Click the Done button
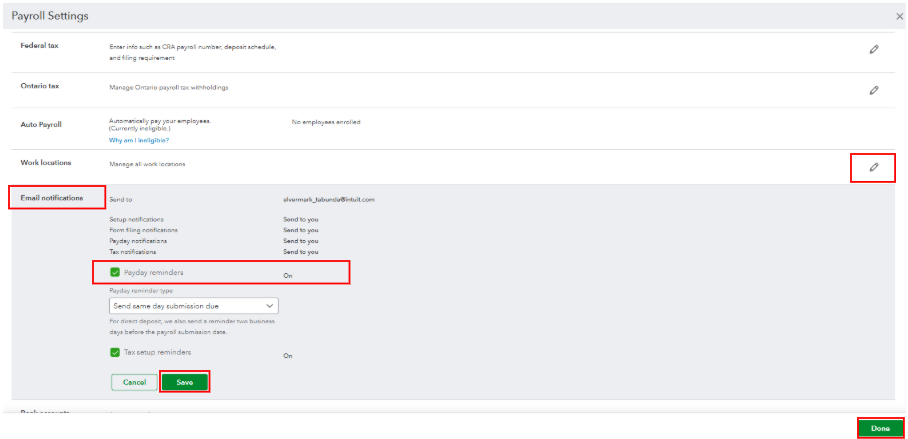908x439 pixels. coord(880,429)
